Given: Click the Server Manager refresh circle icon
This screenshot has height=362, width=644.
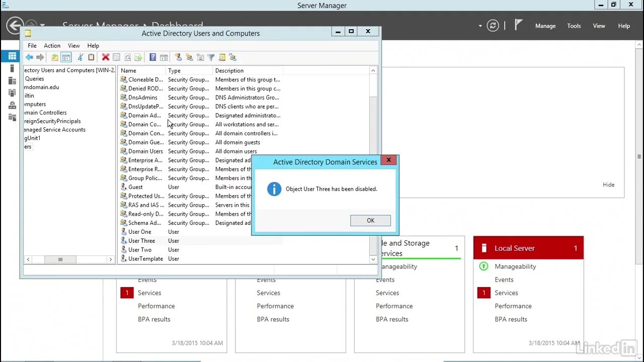Looking at the screenshot, I should 493,26.
